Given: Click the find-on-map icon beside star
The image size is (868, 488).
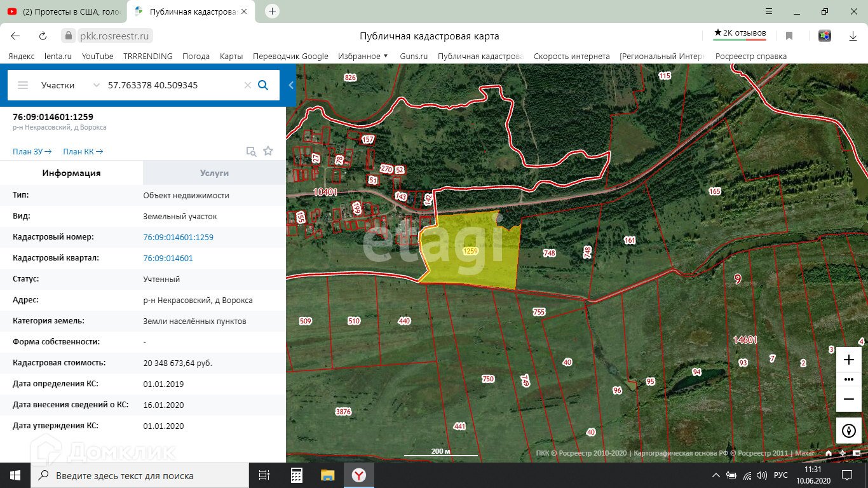Looking at the screenshot, I should click(x=252, y=151).
